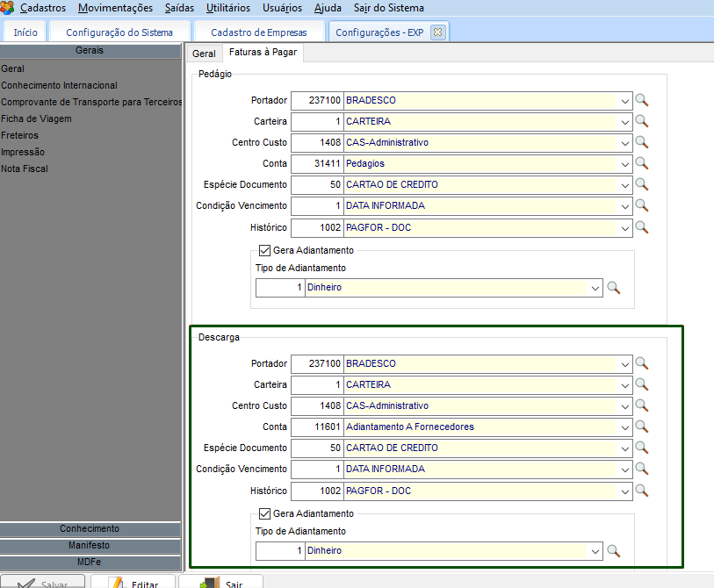714x588 pixels.
Task: Click search icon for Pedágio Centro Custo
Action: click(642, 142)
